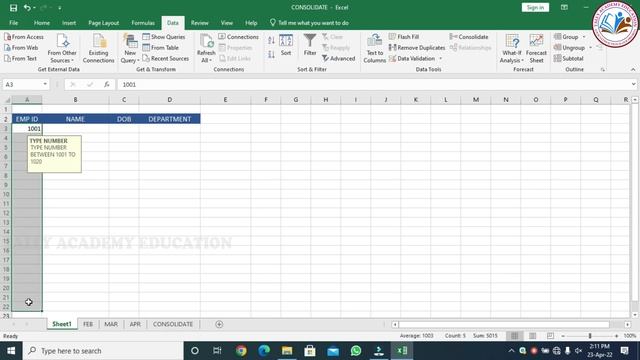Click the Sign in button
Image resolution: width=640 pixels, height=360 pixels.
(x=535, y=7)
